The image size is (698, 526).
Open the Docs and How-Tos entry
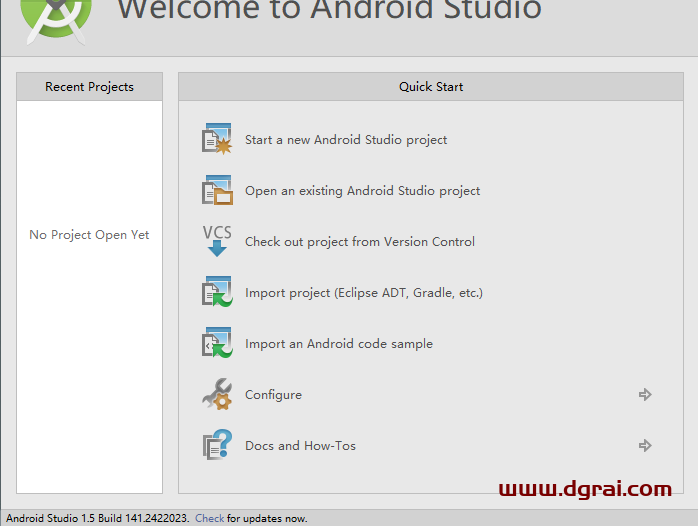coord(300,446)
